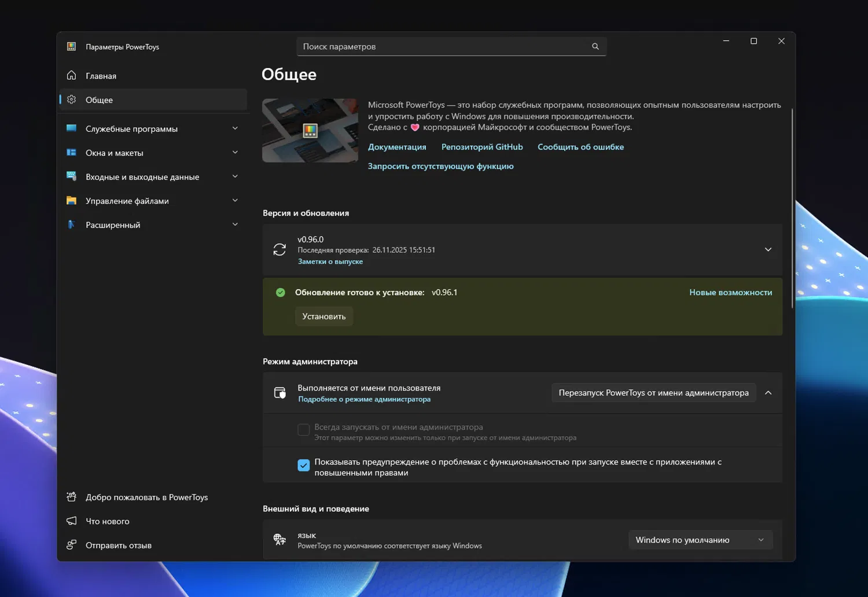Click the pink heart icon in description
Viewport: 868px width, 597px height.
tap(415, 127)
